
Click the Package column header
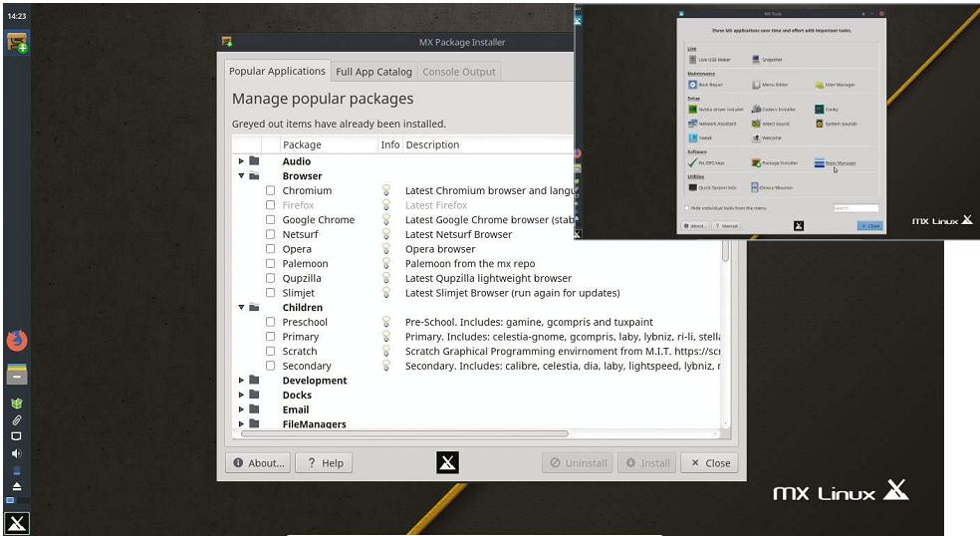[x=329, y=144]
